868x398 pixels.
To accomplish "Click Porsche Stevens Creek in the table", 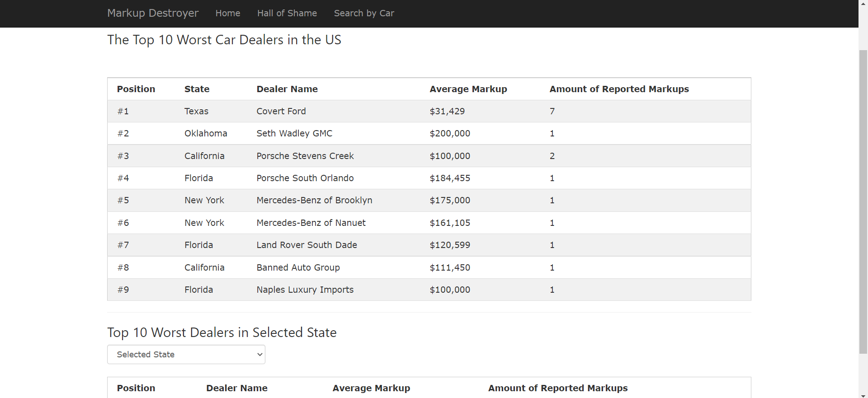I will pyautogui.click(x=305, y=156).
